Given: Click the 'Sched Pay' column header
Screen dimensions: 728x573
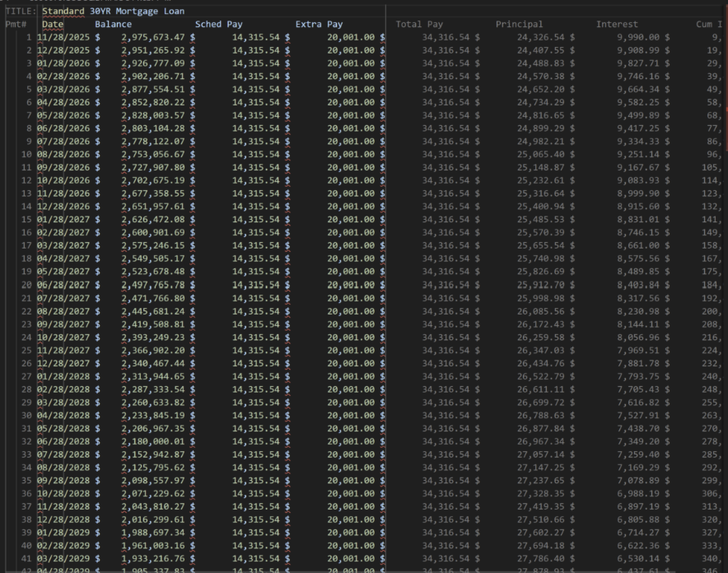Looking at the screenshot, I should pyautogui.click(x=218, y=25).
